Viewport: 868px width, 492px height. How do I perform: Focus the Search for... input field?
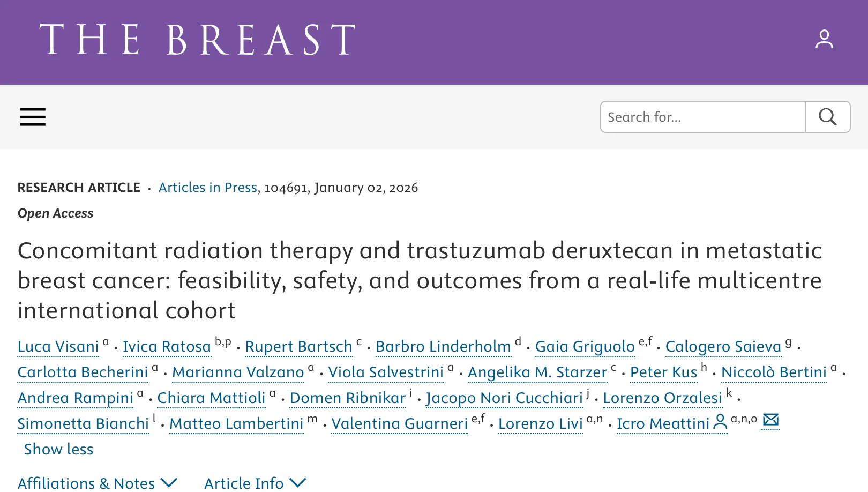[x=702, y=117]
